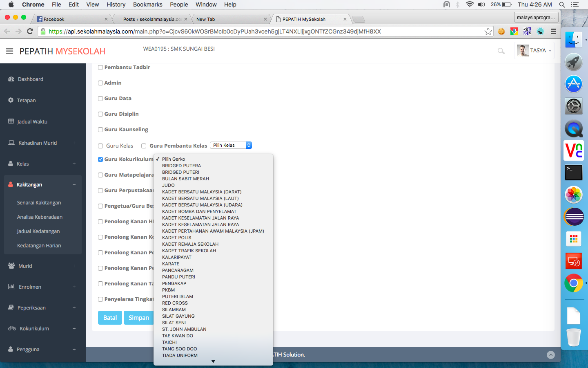This screenshot has height=368, width=588.
Task: Tick the Guru Disiplin checkbox
Action: [x=100, y=114]
